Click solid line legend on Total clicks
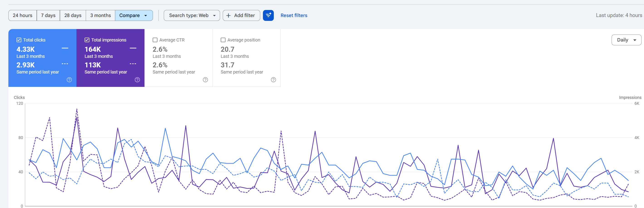The width and height of the screenshot is (644, 208). 65,48
